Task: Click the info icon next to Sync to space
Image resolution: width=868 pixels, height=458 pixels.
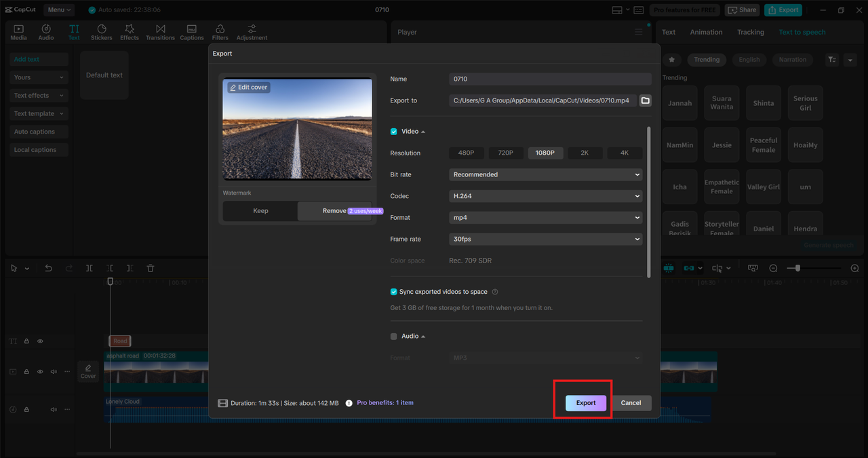Action: [x=494, y=292]
